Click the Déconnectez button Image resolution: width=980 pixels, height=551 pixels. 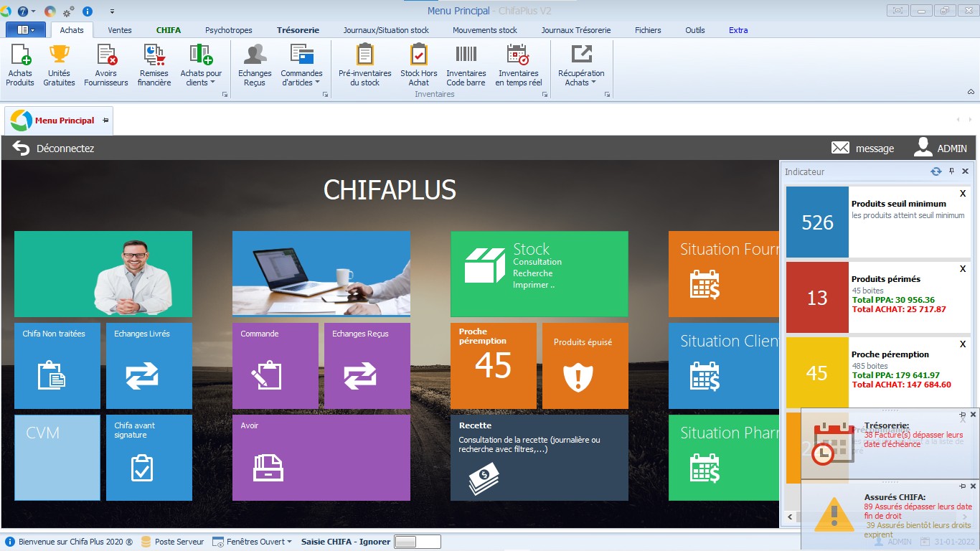click(x=54, y=149)
